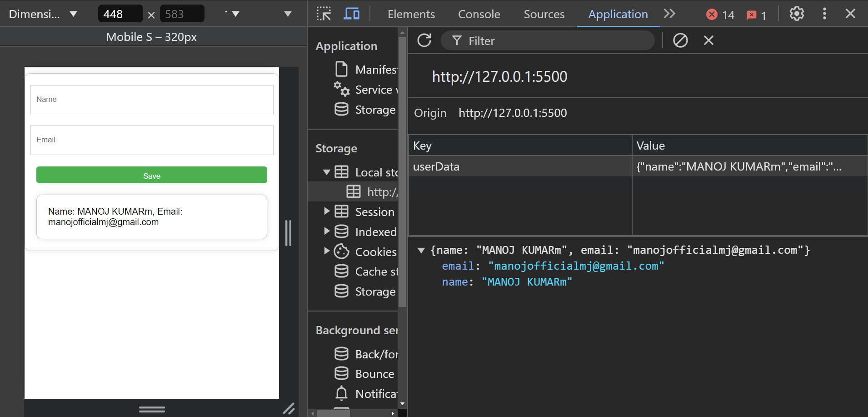
Task: Switch to the Elements tab
Action: pos(411,14)
